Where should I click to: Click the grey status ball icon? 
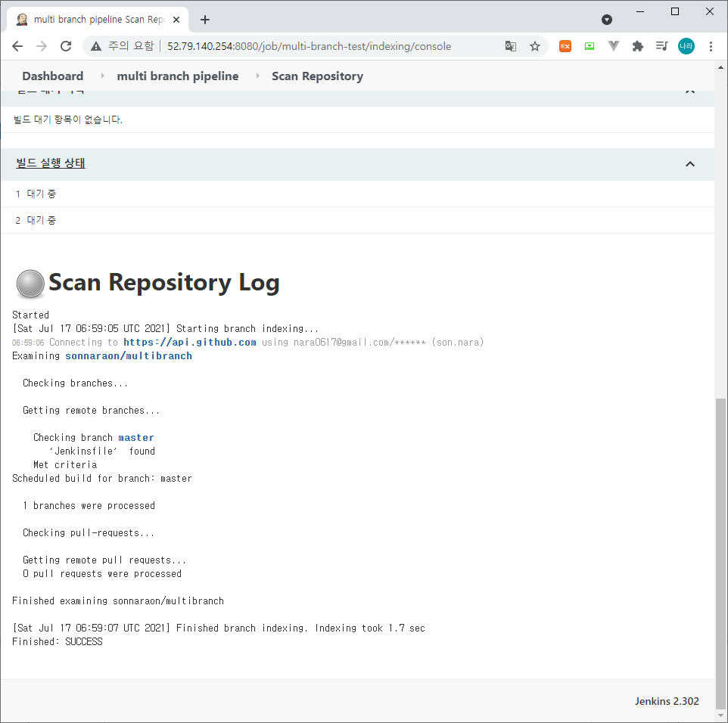30,284
